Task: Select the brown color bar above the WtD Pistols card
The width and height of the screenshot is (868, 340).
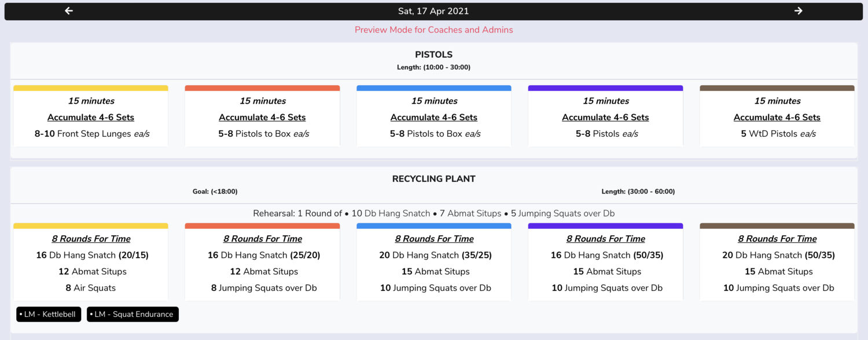Action: [777, 88]
